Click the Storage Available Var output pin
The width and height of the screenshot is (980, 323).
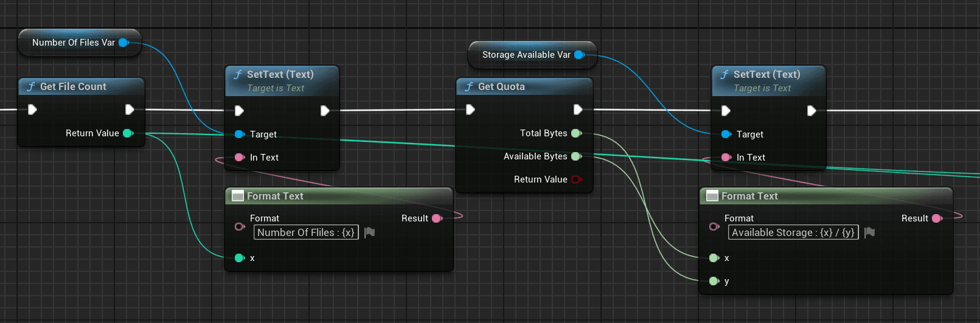tap(579, 55)
